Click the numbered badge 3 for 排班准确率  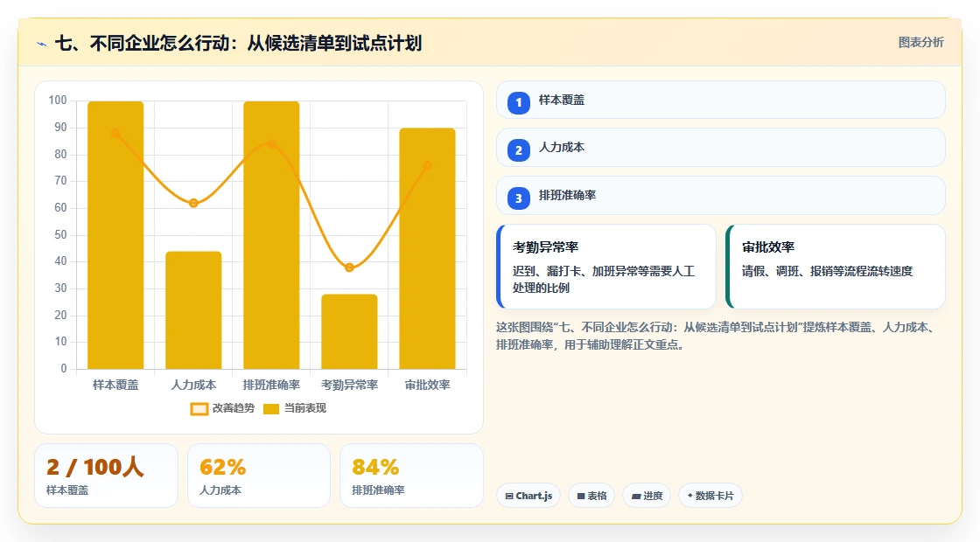(x=518, y=198)
